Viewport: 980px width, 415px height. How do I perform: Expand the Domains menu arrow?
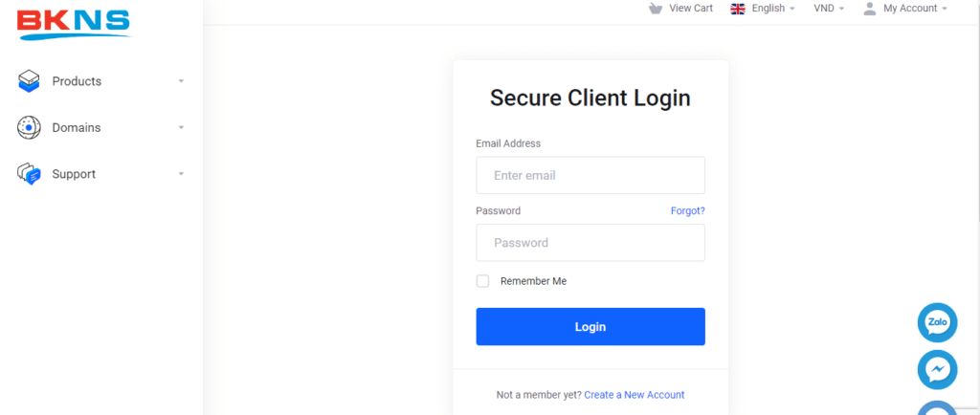(x=181, y=127)
